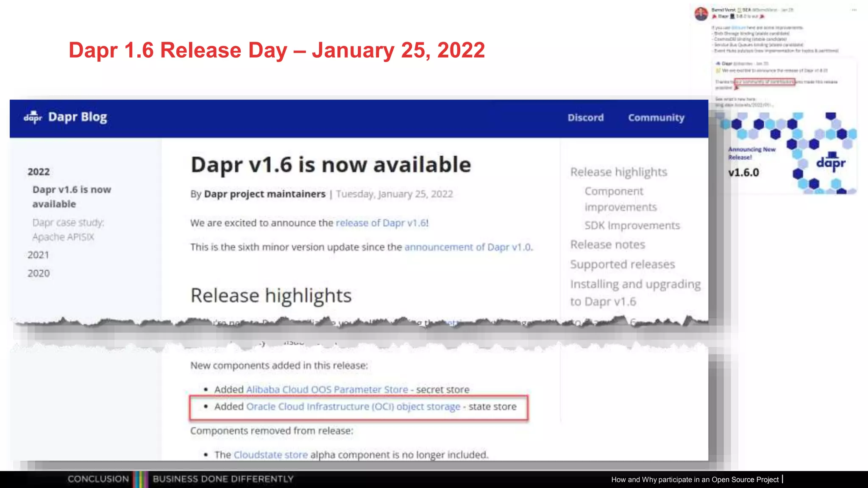The image size is (868, 488).
Task: Open the Discord menu item
Action: click(x=586, y=118)
